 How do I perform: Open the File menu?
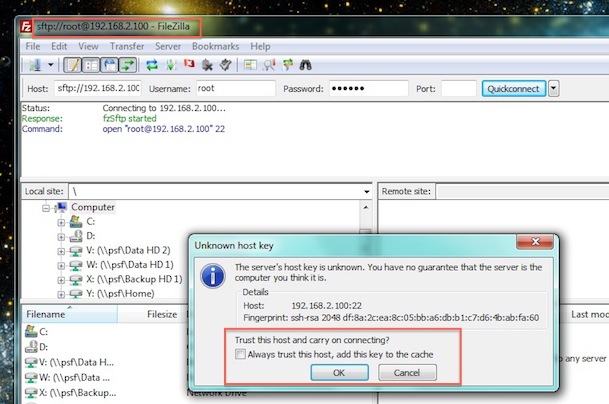33,46
